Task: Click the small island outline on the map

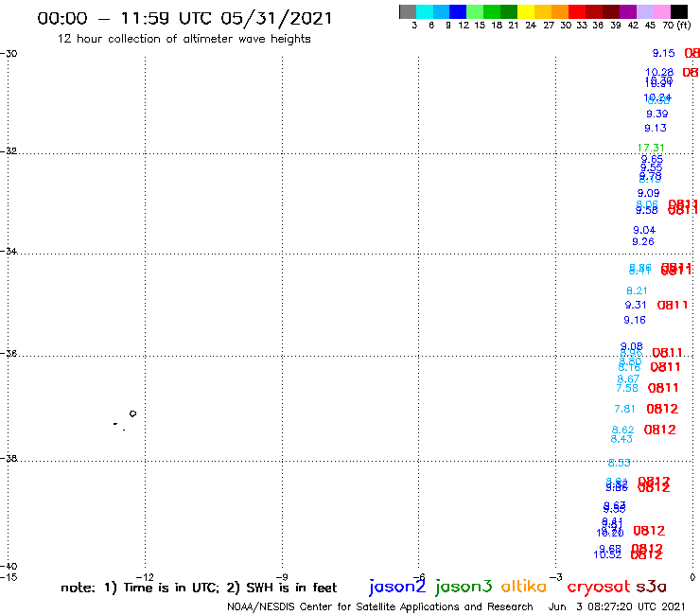Action: tap(132, 413)
